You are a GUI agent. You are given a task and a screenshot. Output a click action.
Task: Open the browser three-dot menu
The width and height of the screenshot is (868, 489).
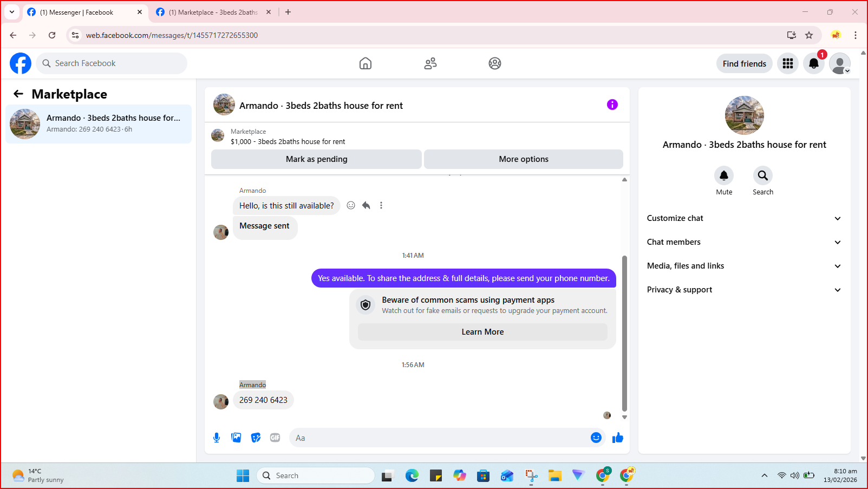pos(856,35)
